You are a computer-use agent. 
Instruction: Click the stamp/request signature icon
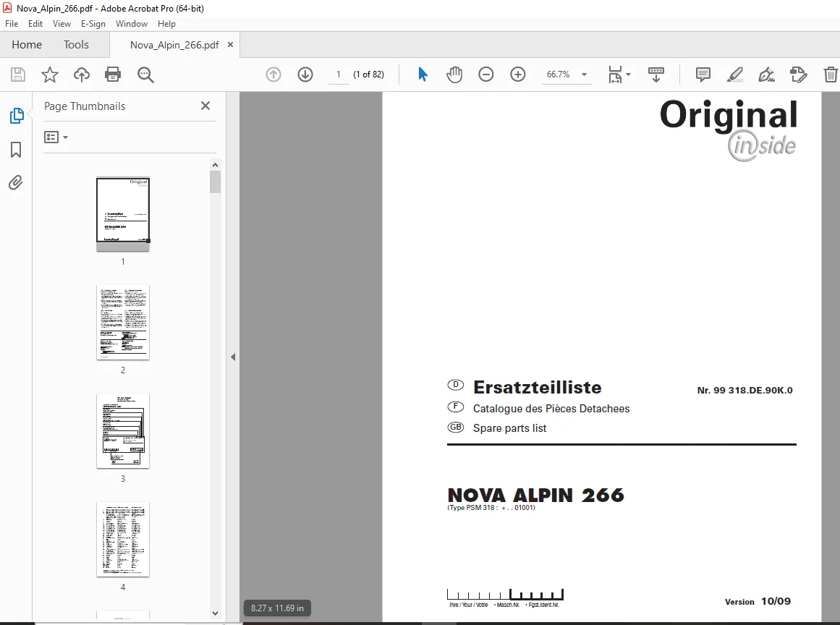798,75
